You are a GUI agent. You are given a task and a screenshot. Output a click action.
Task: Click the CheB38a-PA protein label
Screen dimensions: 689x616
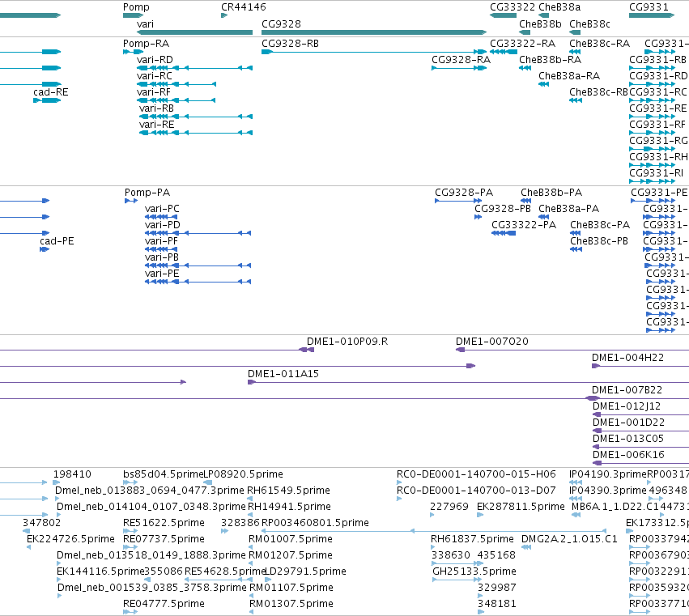pos(569,209)
